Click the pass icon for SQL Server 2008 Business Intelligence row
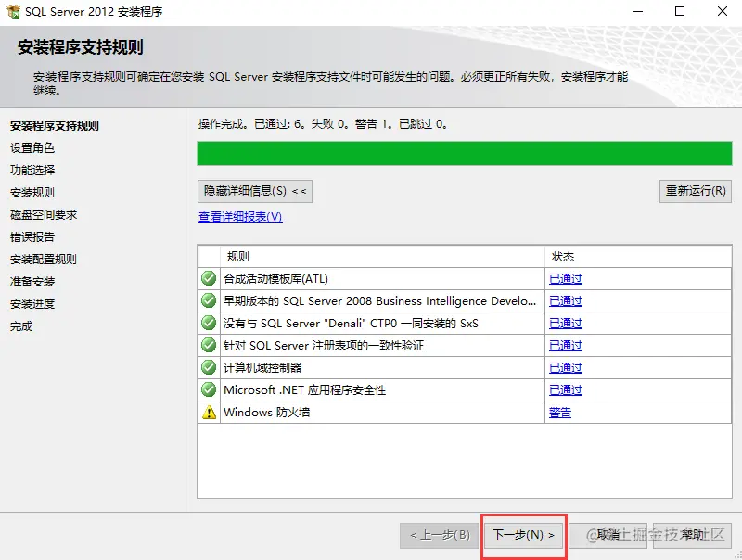 209,300
